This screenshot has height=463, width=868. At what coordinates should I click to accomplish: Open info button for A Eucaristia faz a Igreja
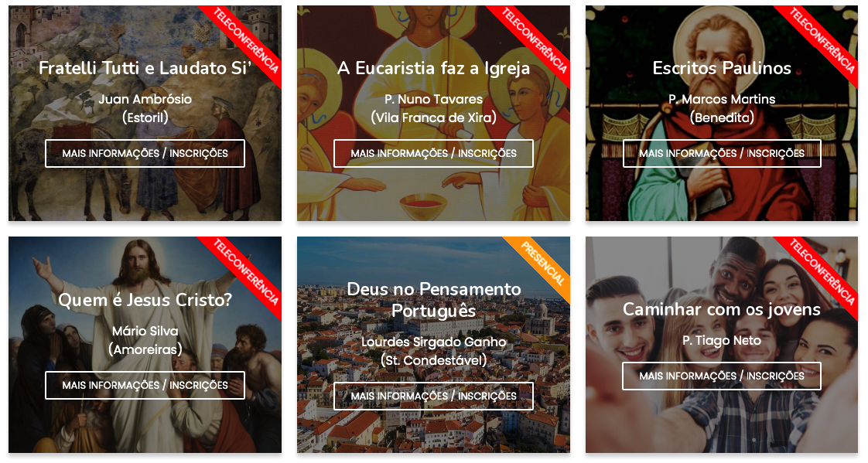[x=433, y=153]
